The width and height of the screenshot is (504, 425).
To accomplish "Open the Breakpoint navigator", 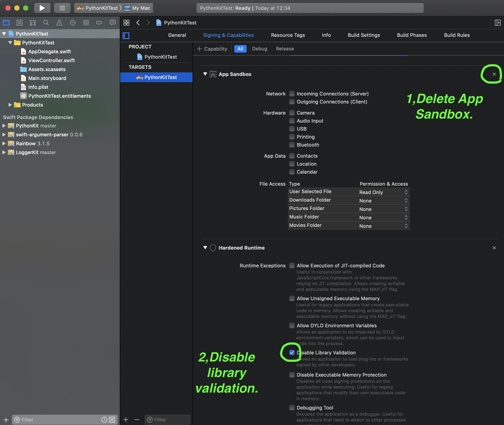I will point(99,23).
